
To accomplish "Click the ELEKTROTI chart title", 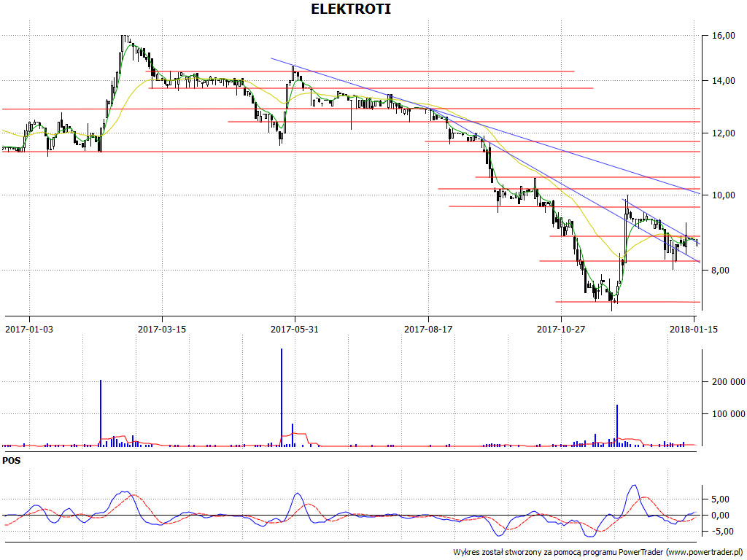I will point(351,9).
